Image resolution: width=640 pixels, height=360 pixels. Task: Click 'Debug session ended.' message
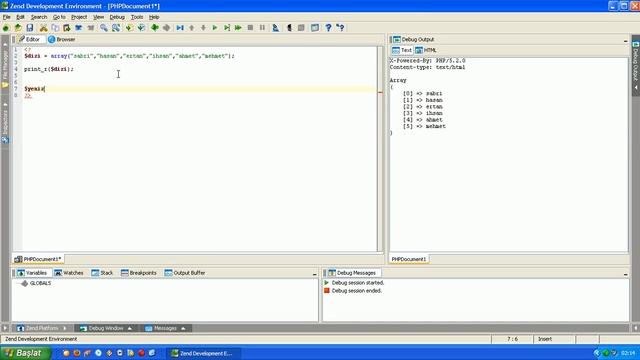click(x=356, y=291)
